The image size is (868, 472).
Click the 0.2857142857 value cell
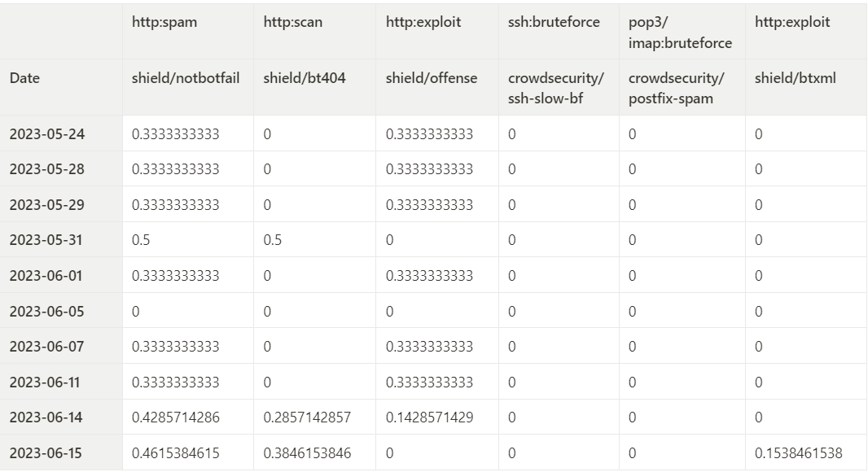coord(307,417)
